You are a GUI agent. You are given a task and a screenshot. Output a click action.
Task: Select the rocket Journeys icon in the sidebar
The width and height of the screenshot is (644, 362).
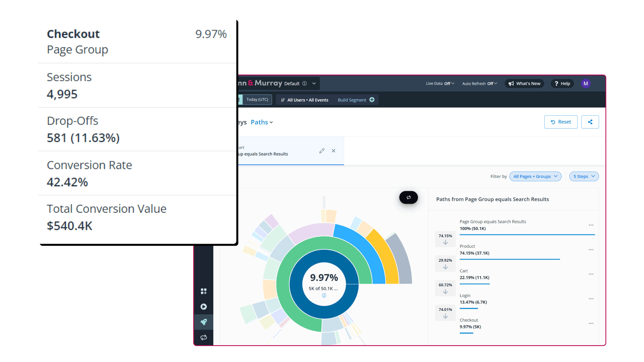[x=204, y=322]
